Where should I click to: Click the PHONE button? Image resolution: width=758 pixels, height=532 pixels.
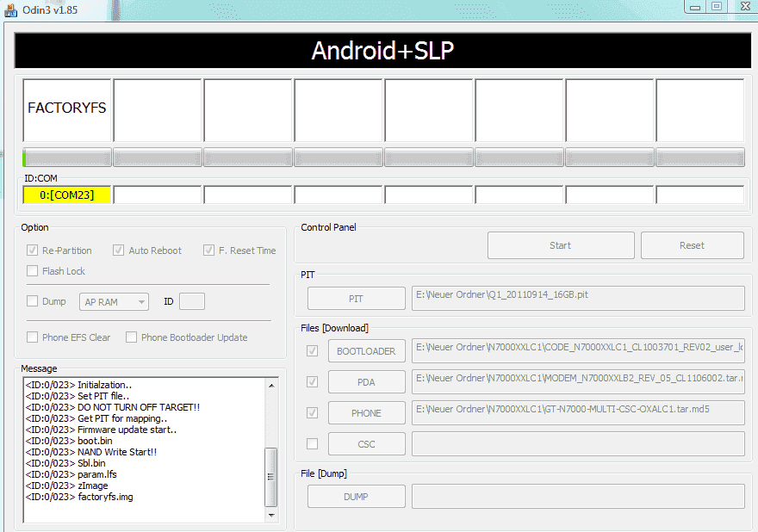(366, 413)
